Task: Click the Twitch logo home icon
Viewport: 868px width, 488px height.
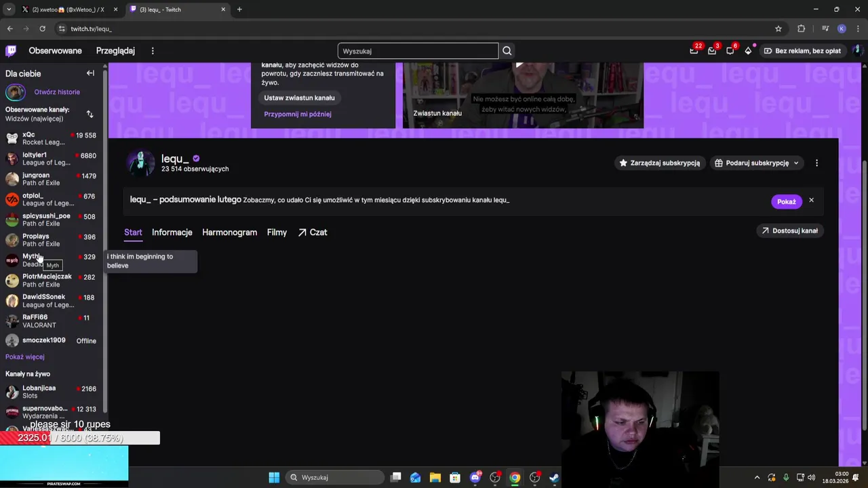Action: point(11,51)
